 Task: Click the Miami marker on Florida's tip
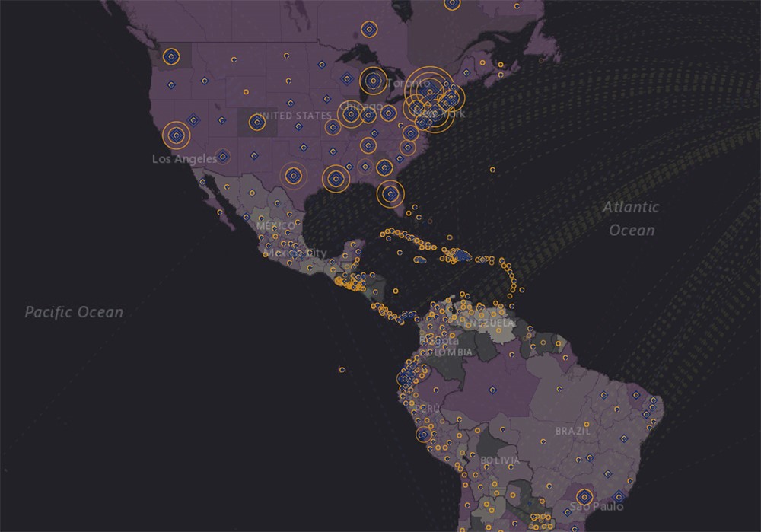[x=390, y=194]
